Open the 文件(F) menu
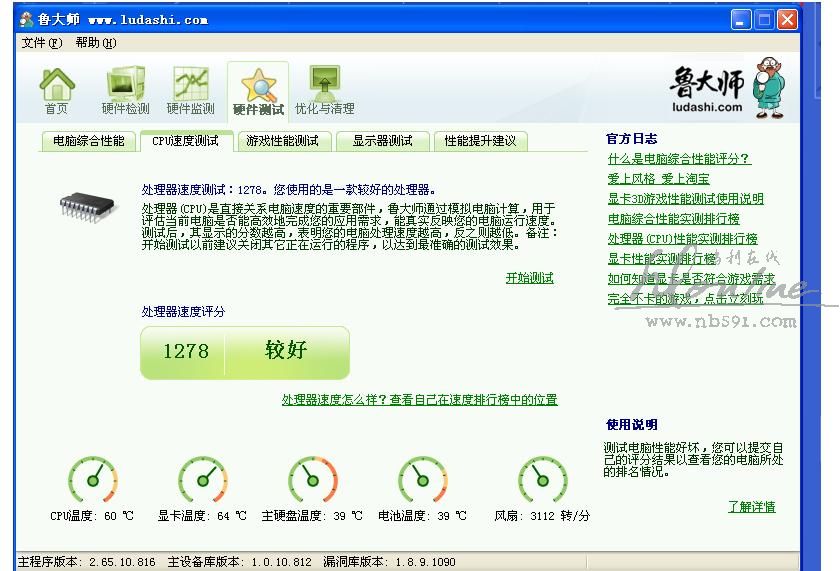Screen dimensions: 840x571 pyautogui.click(x=41, y=43)
